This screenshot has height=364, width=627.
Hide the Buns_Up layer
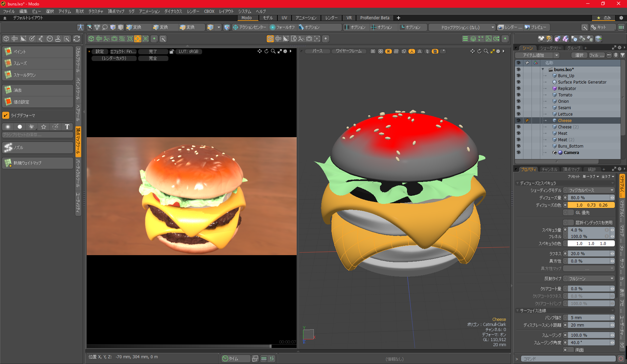(519, 76)
